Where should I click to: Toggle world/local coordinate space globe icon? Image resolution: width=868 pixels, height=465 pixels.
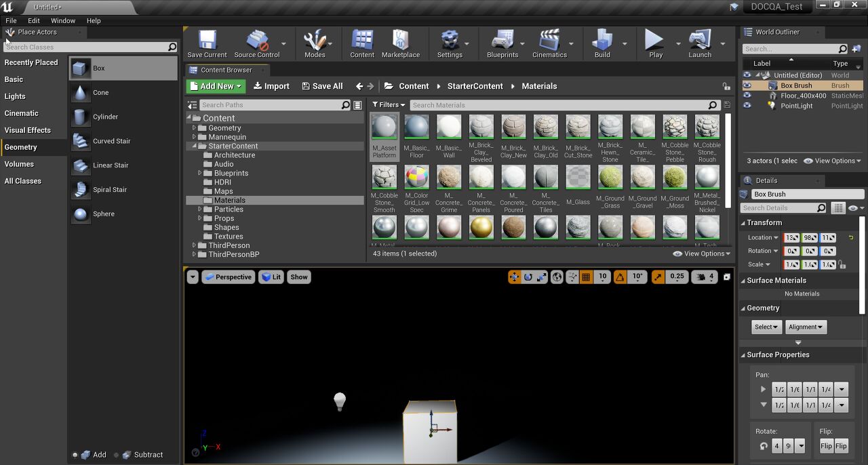[x=557, y=277]
